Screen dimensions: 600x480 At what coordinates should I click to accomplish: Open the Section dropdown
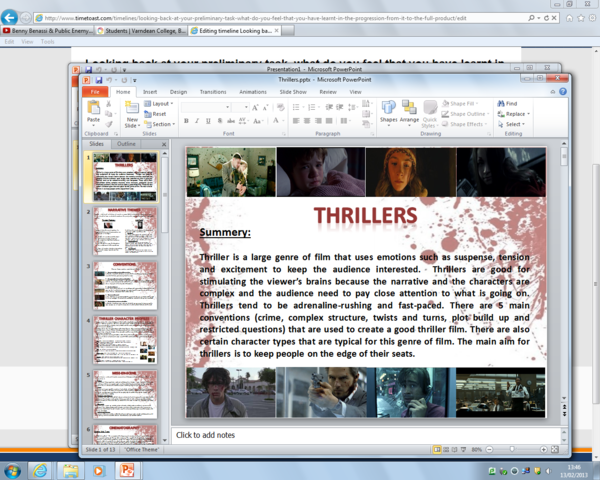(160, 124)
